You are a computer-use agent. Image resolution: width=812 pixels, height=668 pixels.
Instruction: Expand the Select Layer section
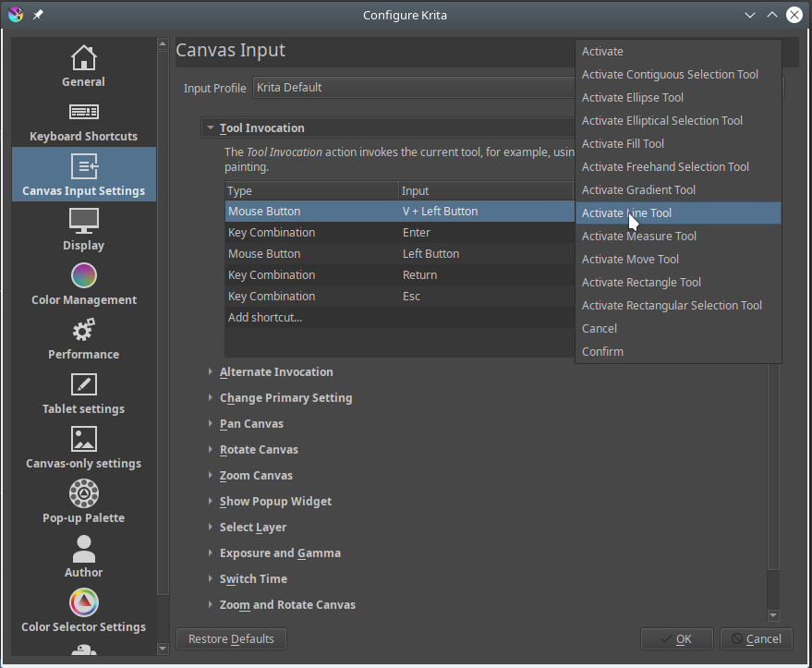(x=211, y=527)
